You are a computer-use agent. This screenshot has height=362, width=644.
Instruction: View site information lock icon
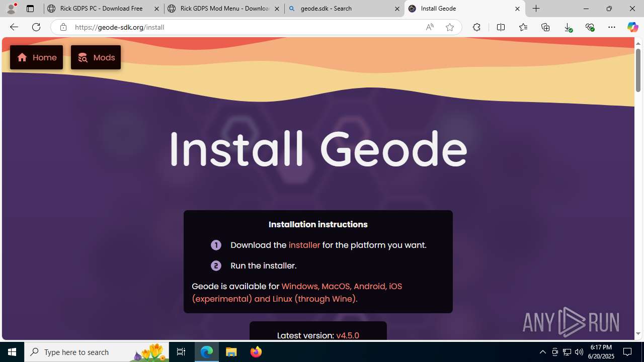(x=63, y=27)
